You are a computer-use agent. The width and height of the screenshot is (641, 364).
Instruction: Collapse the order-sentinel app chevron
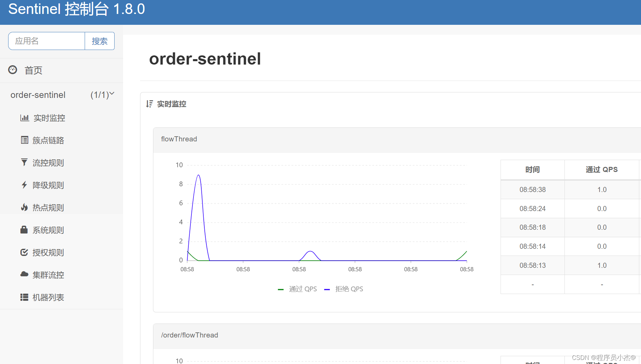pyautogui.click(x=112, y=93)
